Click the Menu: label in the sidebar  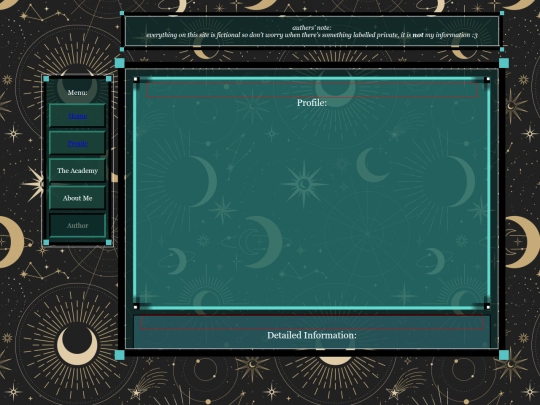(x=77, y=92)
